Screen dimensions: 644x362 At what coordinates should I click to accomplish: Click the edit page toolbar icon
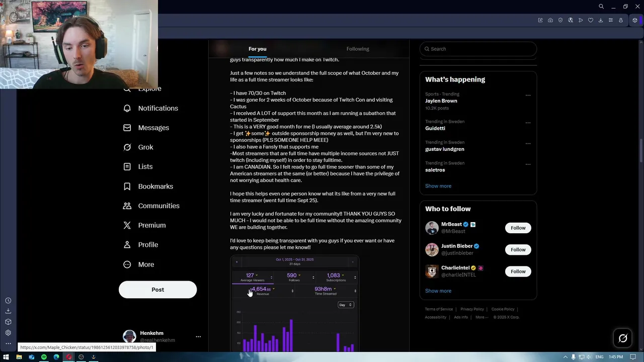540,20
